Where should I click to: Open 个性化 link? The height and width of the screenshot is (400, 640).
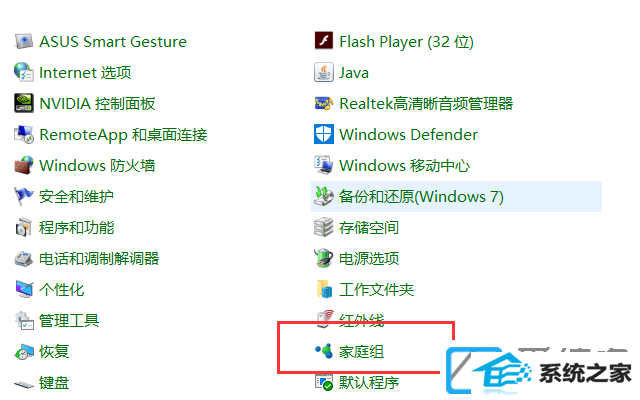pyautogui.click(x=62, y=290)
